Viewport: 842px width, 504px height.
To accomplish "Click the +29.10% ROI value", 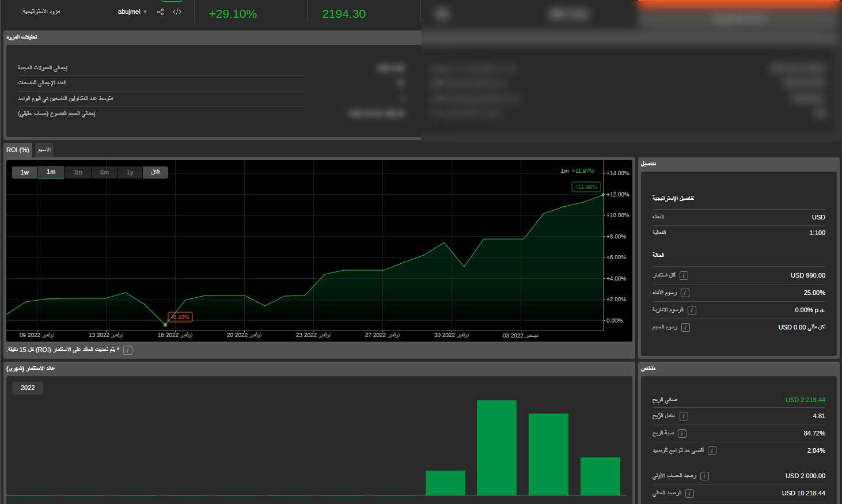I will point(233,14).
